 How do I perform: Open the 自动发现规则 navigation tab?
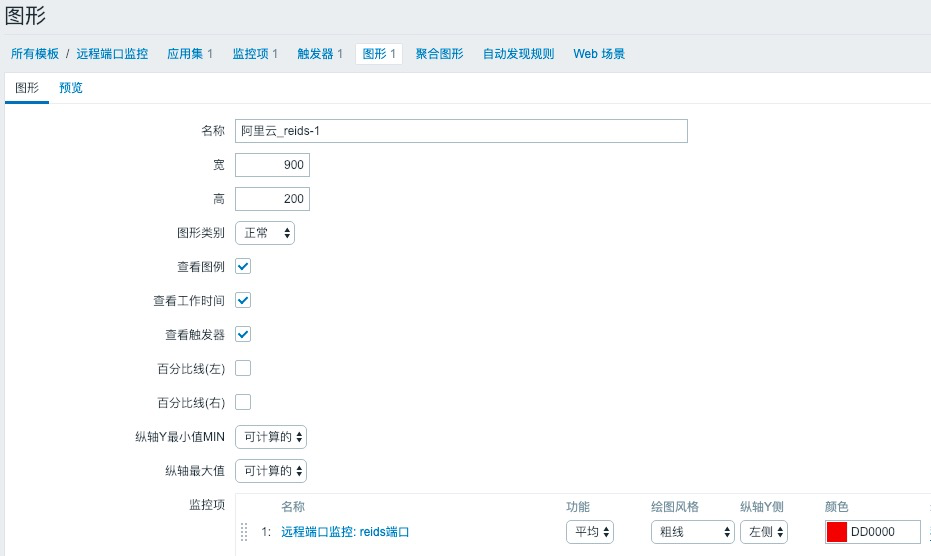click(x=518, y=53)
